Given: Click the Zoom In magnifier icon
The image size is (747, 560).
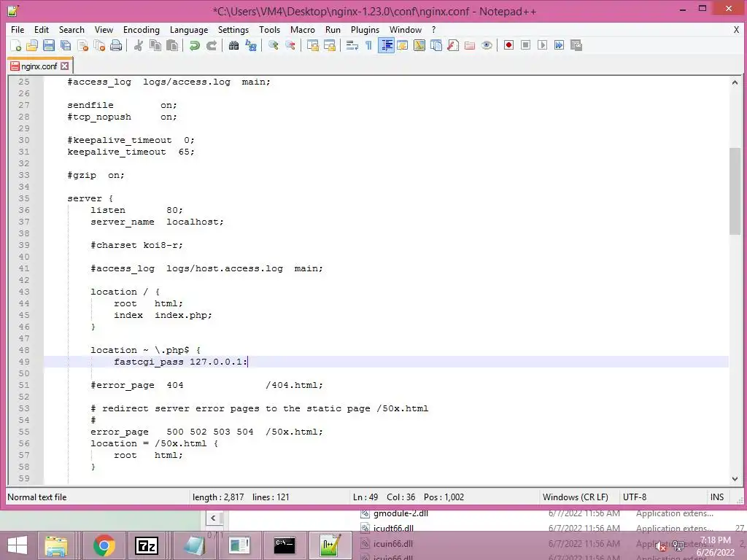Looking at the screenshot, I should point(273,45).
